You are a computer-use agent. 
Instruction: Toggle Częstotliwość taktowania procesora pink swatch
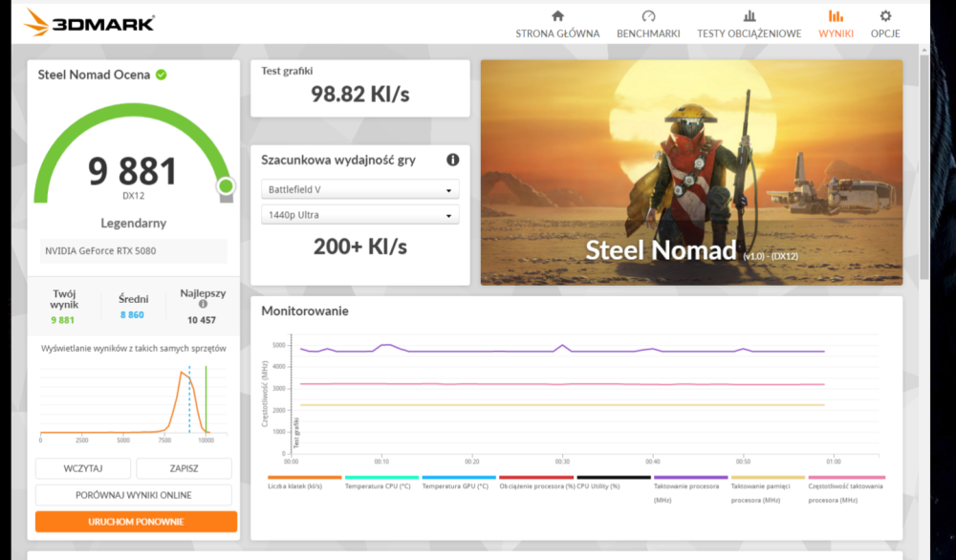coord(846,477)
